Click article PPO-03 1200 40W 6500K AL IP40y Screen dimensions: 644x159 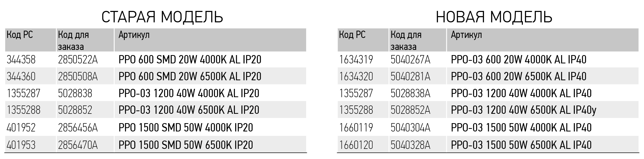pos(523,110)
